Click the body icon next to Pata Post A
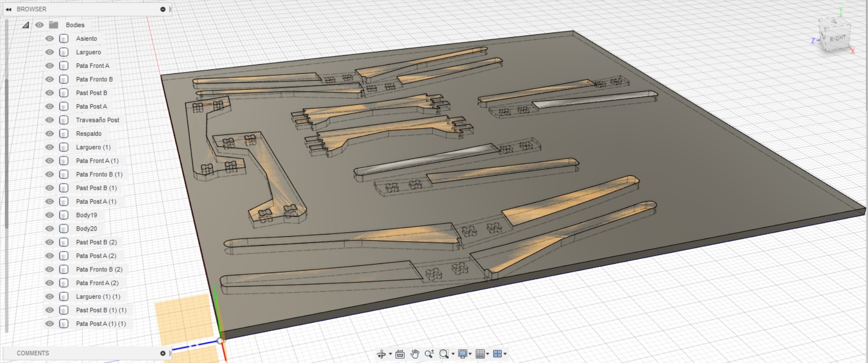 pyautogui.click(x=64, y=106)
